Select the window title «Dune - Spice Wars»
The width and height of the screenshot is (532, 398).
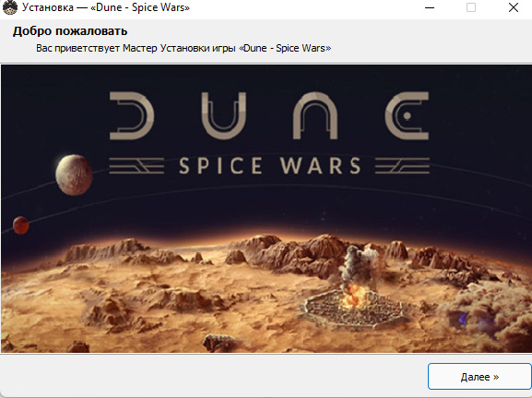140,7
